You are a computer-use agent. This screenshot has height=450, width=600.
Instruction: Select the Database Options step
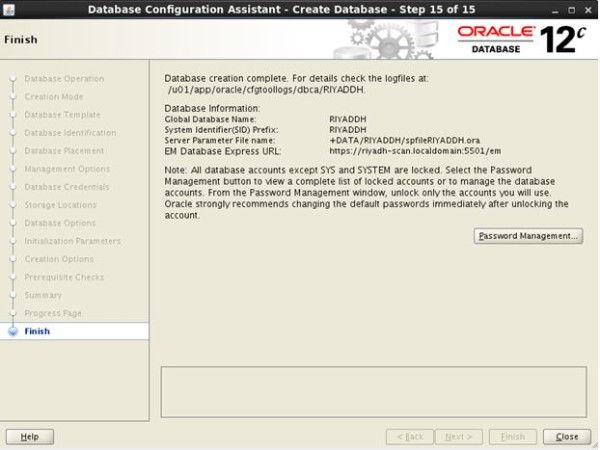click(x=60, y=223)
